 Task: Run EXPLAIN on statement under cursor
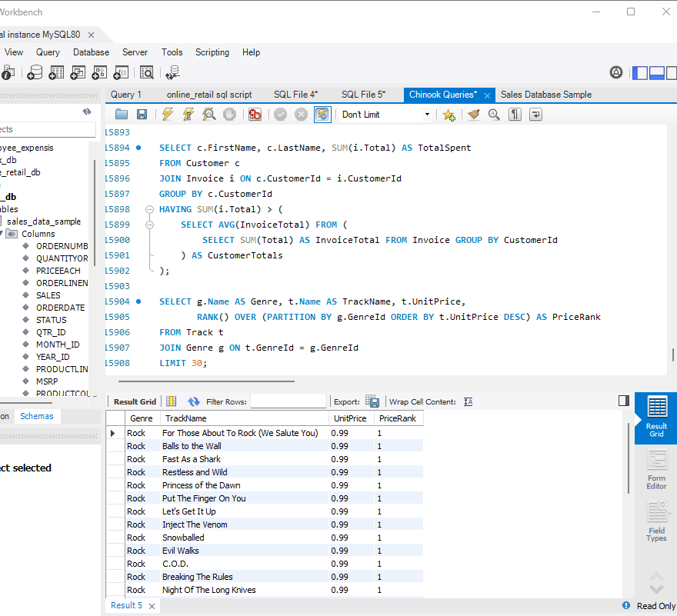[209, 115]
